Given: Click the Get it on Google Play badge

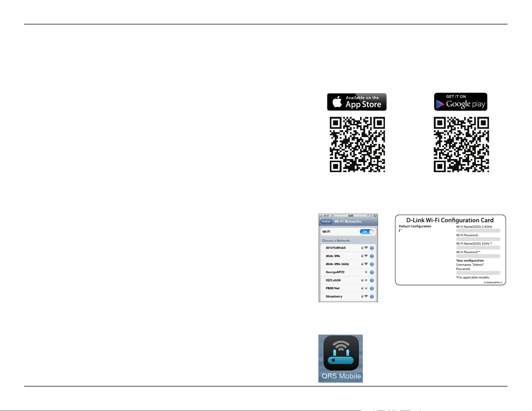Looking at the screenshot, I should 461,102.
